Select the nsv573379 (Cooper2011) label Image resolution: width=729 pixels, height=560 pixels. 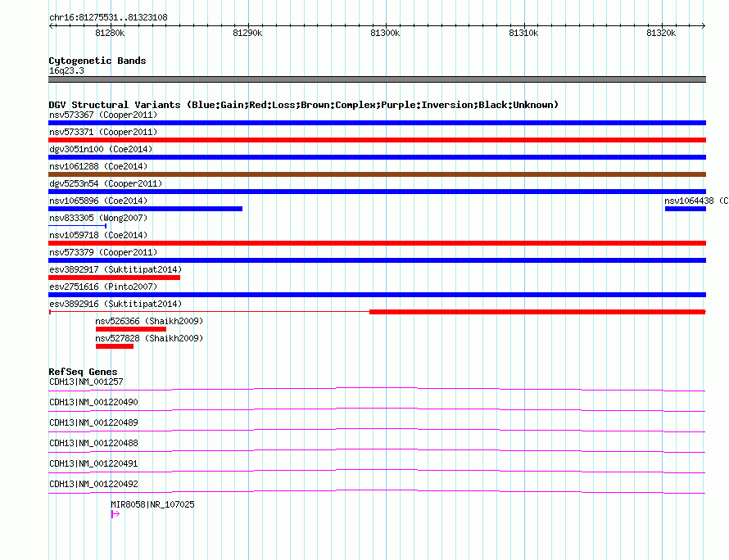pos(103,252)
